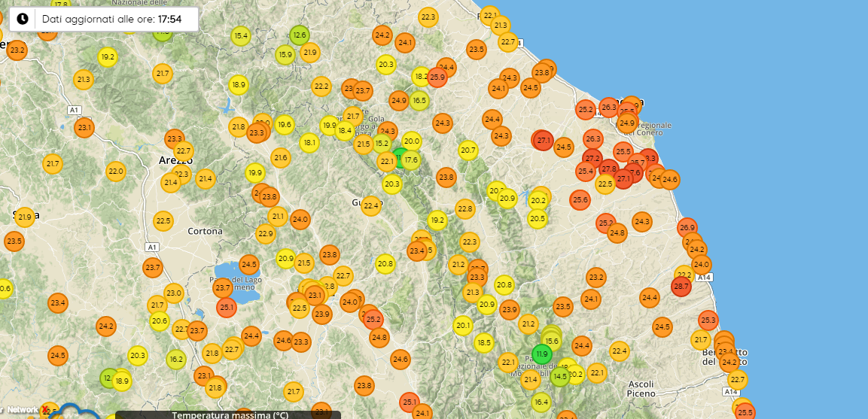
Task: Click the 'Dati aggiornati alle ore' box
Action: click(104, 19)
